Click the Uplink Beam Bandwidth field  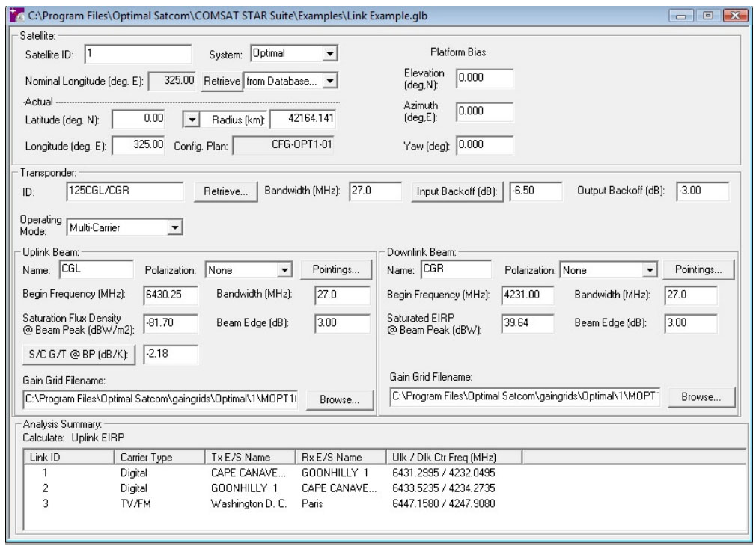tap(342, 295)
